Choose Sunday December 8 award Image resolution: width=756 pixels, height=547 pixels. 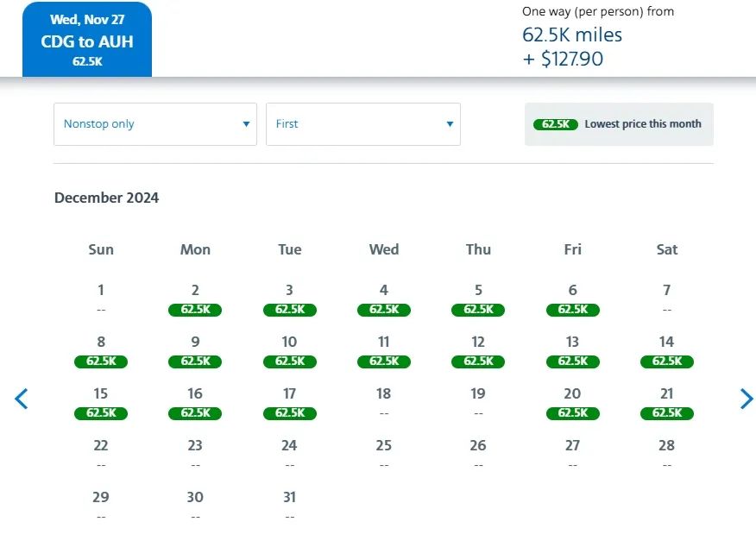click(101, 352)
